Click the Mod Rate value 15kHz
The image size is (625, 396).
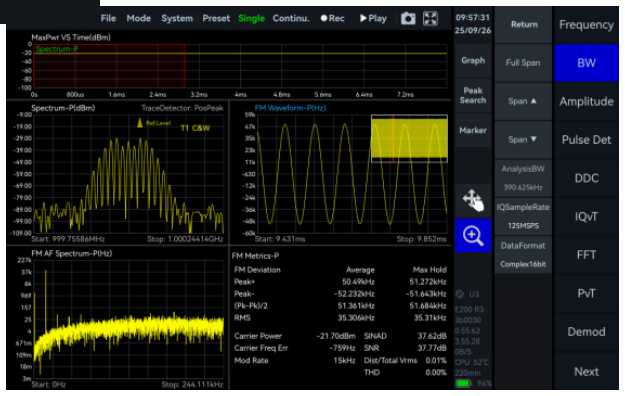(344, 361)
